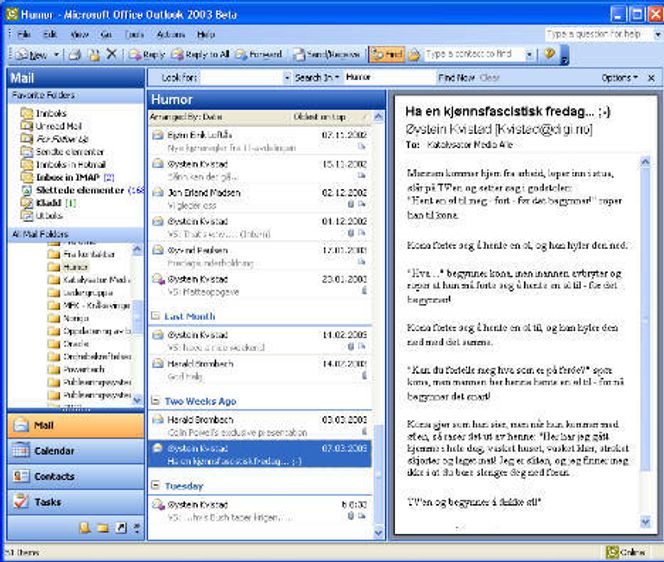Open Configure buttons arrow at navigation bottom
664x562 pixels.
(x=137, y=528)
